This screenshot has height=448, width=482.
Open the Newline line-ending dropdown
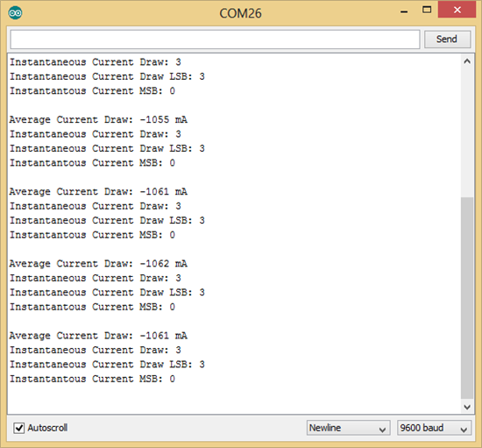tap(348, 428)
